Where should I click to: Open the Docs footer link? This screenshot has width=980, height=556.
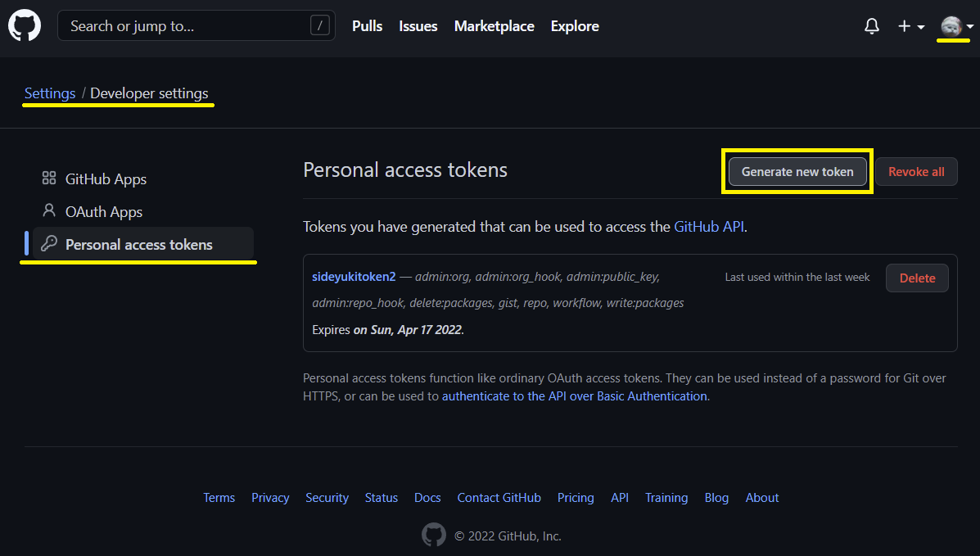(x=427, y=498)
